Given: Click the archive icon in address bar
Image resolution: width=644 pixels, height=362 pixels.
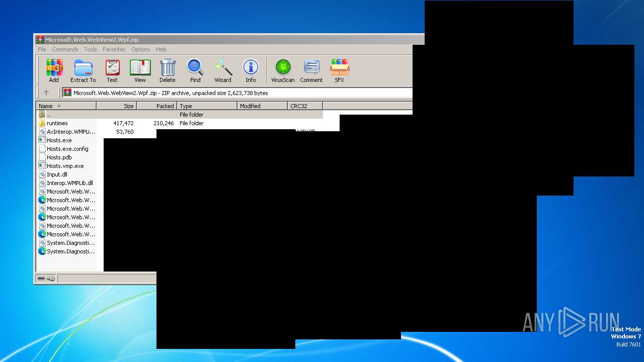Looking at the screenshot, I should (x=67, y=93).
